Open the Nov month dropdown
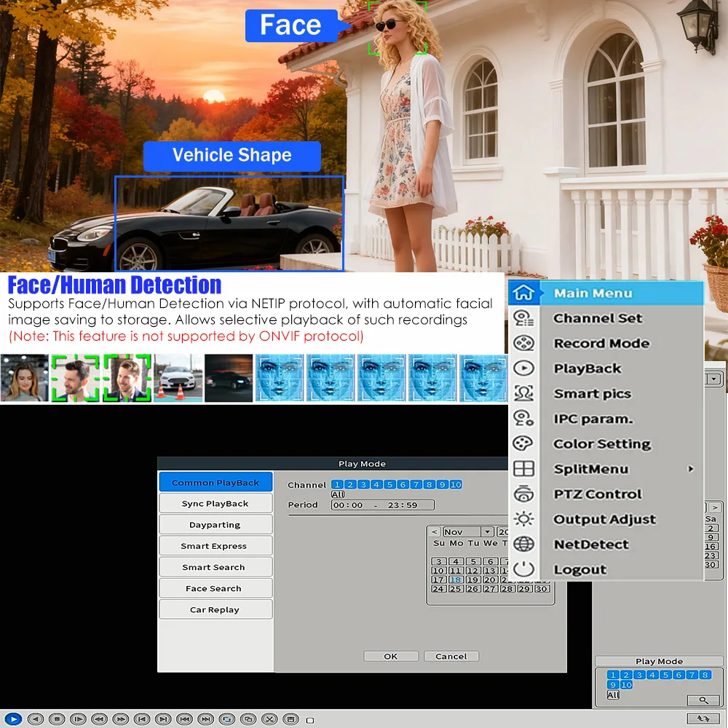 tap(487, 531)
